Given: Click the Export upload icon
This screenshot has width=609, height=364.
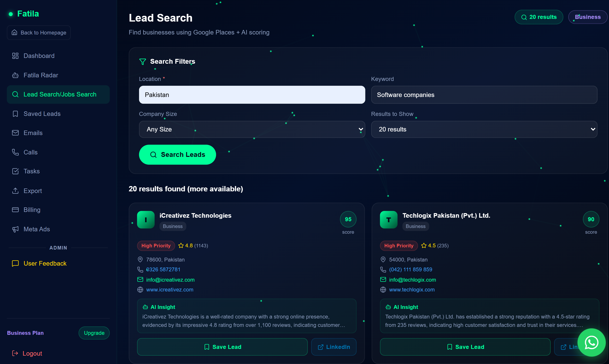Looking at the screenshot, I should [x=15, y=191].
